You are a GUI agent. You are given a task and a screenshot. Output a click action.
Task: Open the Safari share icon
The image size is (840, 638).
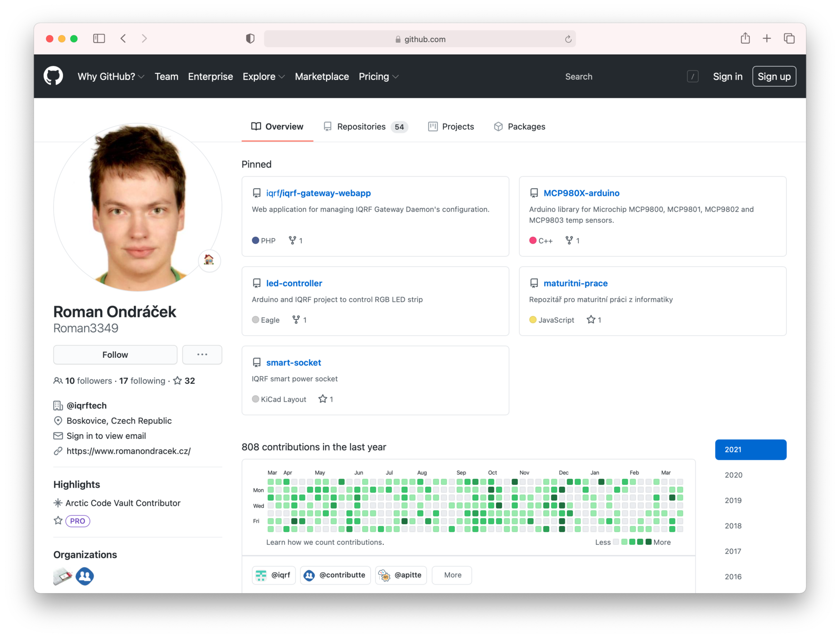pyautogui.click(x=745, y=38)
